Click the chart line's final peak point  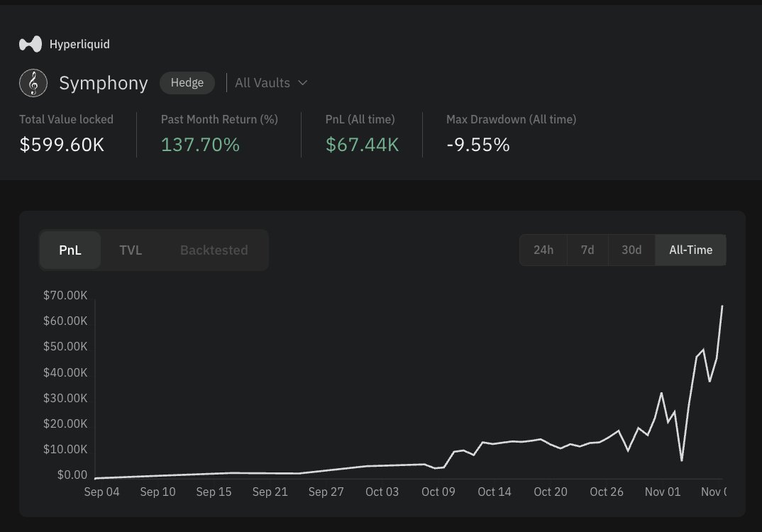722,306
